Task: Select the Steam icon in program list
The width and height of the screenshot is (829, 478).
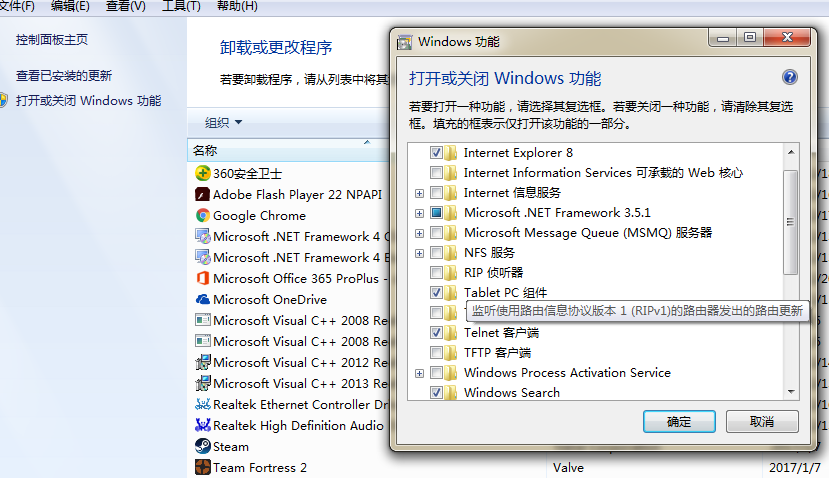Action: [202, 446]
